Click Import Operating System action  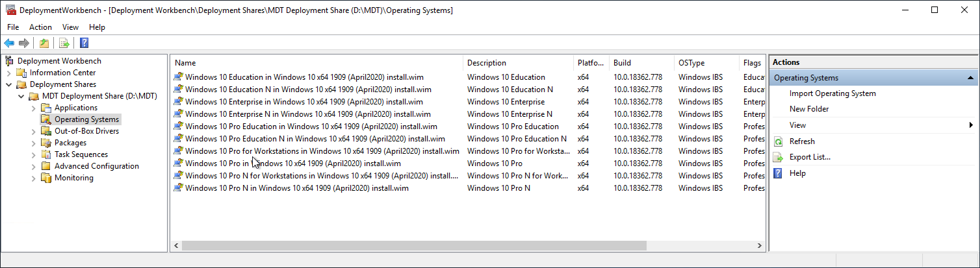[832, 93]
